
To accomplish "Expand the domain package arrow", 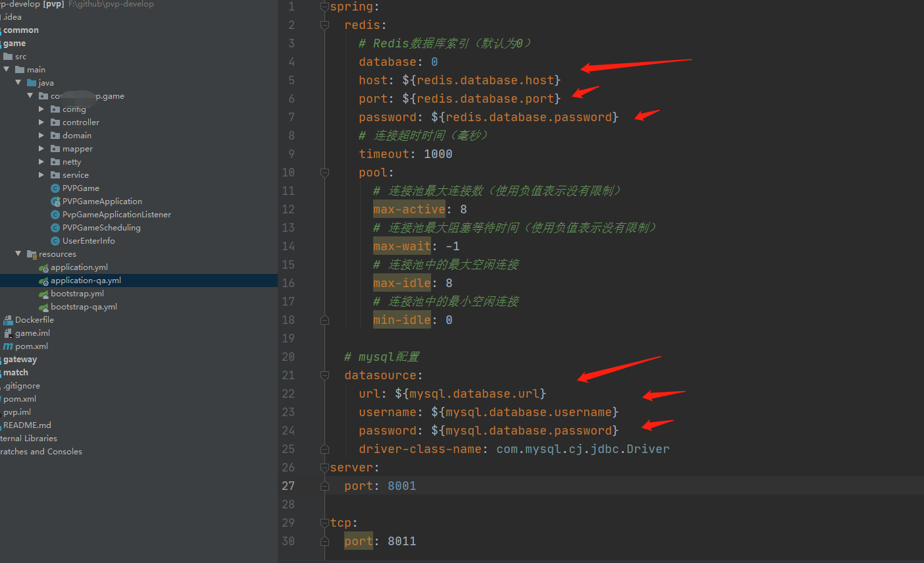I will click(x=41, y=136).
